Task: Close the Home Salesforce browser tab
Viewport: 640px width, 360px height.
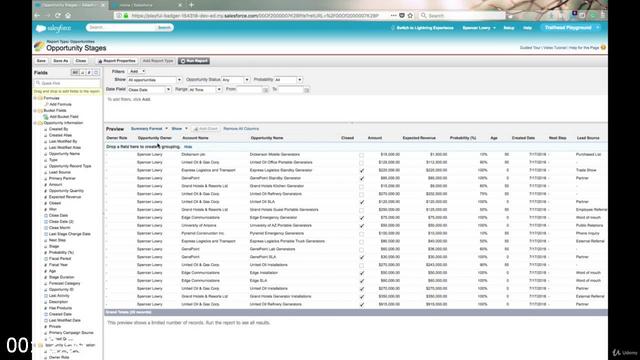Action: click(x=180, y=5)
